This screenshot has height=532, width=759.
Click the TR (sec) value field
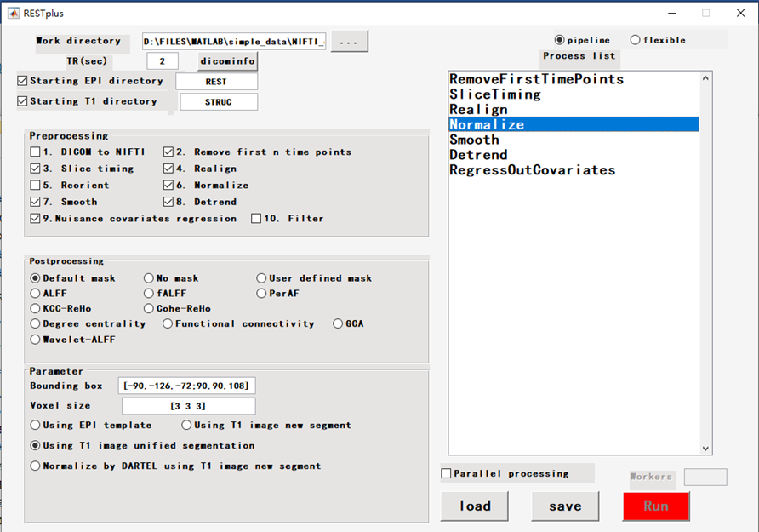[163, 61]
